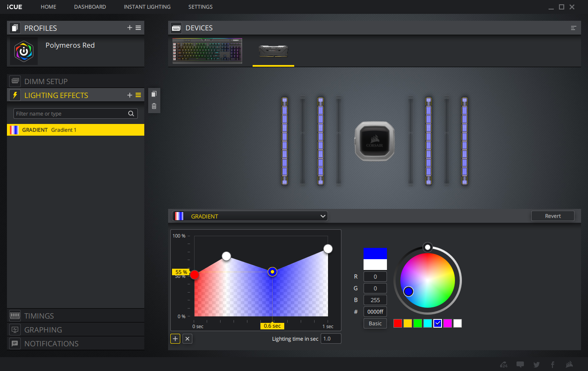Pick the magenta color swatch
Viewport: 588px width, 371px height.
448,323
